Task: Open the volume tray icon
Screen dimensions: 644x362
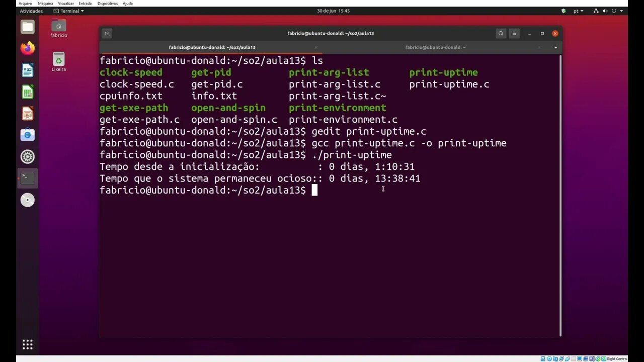Action: coord(605,11)
